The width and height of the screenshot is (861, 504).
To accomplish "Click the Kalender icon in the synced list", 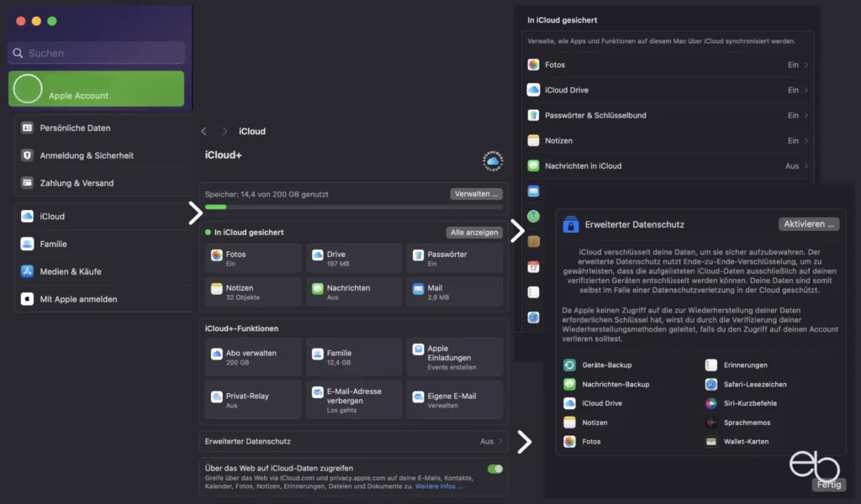I will point(533,267).
